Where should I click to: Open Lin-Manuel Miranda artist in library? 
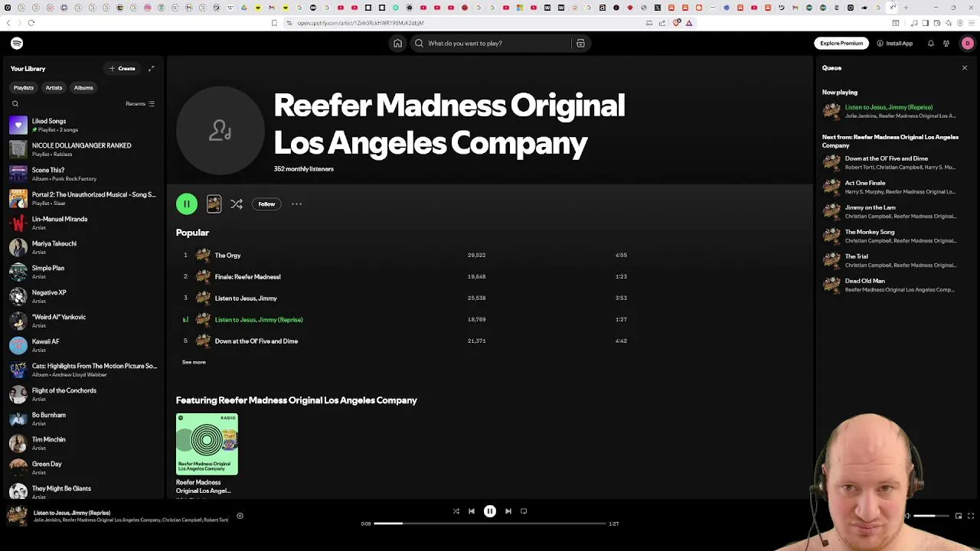pos(83,223)
